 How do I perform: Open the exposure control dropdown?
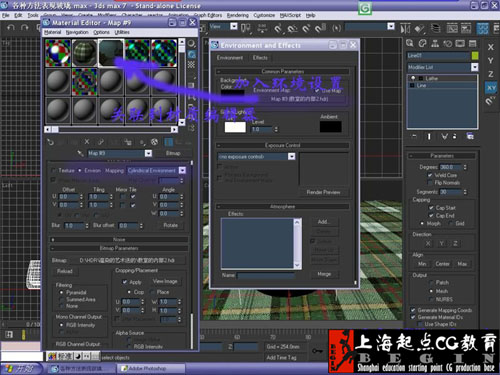click(291, 156)
